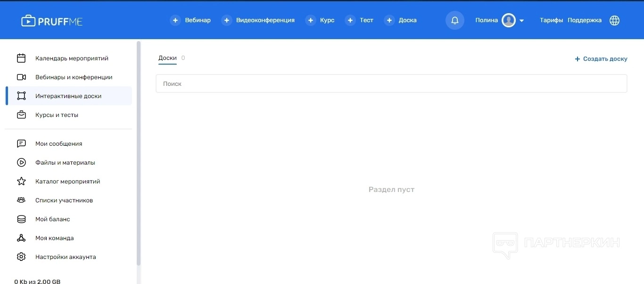Click the Pruffme logo
This screenshot has height=284, width=644.
click(x=52, y=21)
